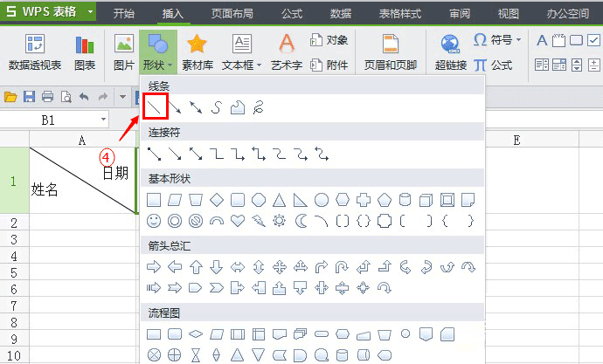Click the Hyperlink (超链接) button

pos(451,52)
